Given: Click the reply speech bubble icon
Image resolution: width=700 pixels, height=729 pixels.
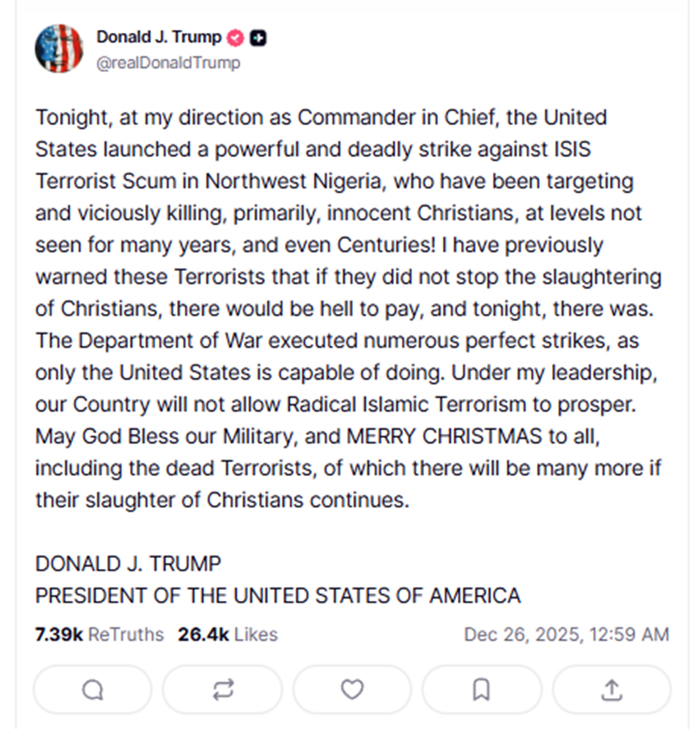Looking at the screenshot, I should click(93, 690).
